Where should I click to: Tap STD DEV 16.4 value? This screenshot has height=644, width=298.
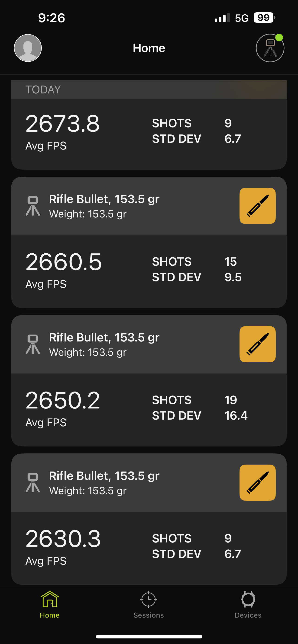click(236, 415)
